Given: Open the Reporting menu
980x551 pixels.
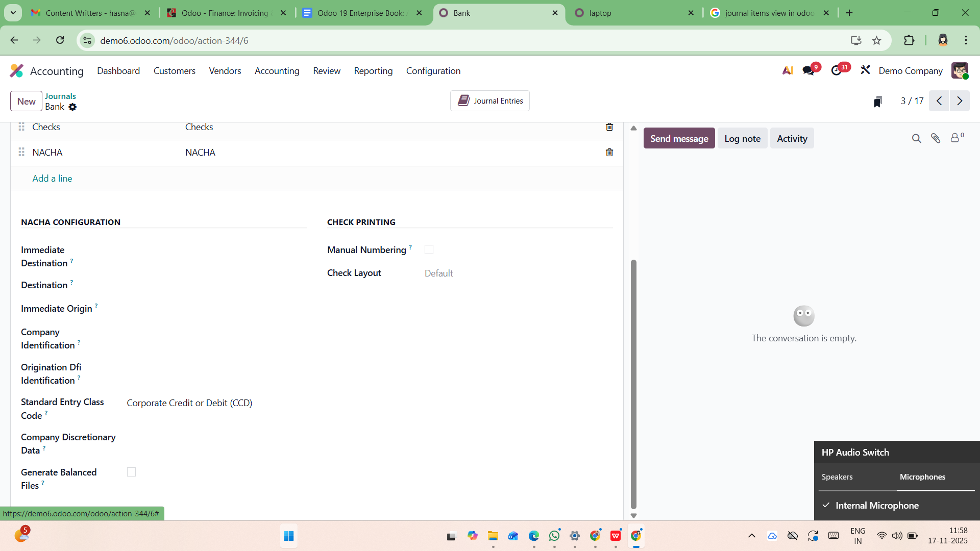Looking at the screenshot, I should coord(373,71).
